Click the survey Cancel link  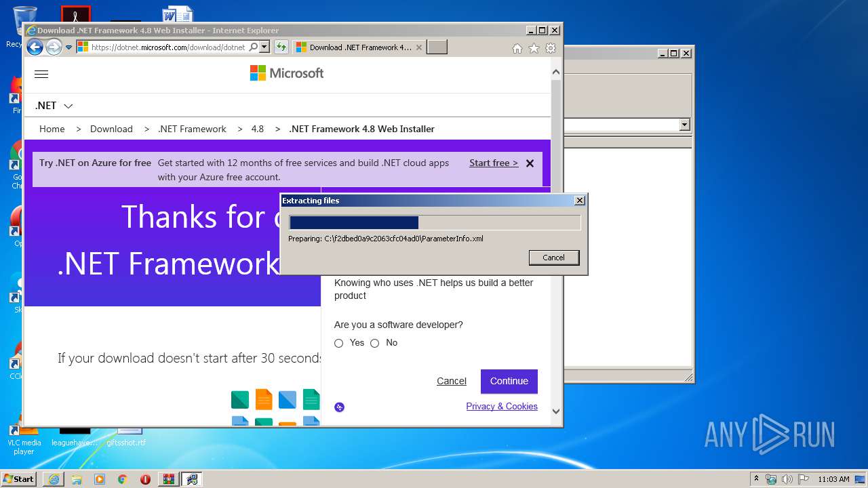point(452,381)
